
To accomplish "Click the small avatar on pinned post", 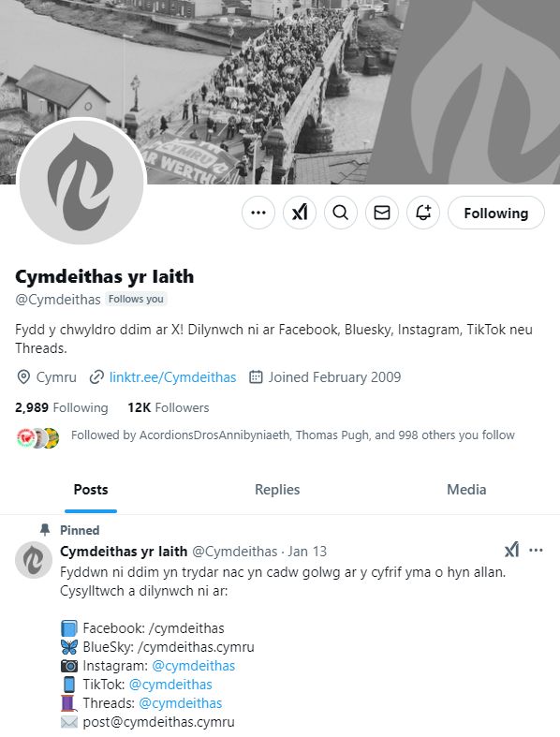I will pyautogui.click(x=34, y=560).
